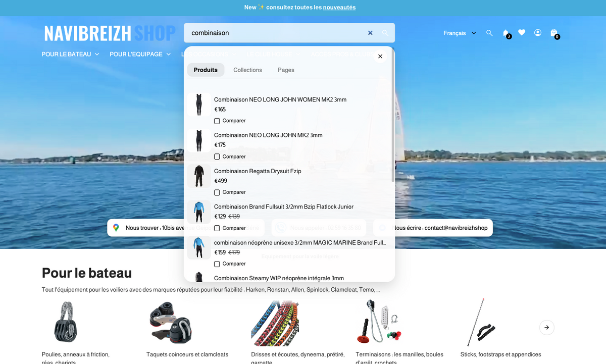Open the Terminaisons manilles category image
The width and height of the screenshot is (606, 364).
point(379,322)
